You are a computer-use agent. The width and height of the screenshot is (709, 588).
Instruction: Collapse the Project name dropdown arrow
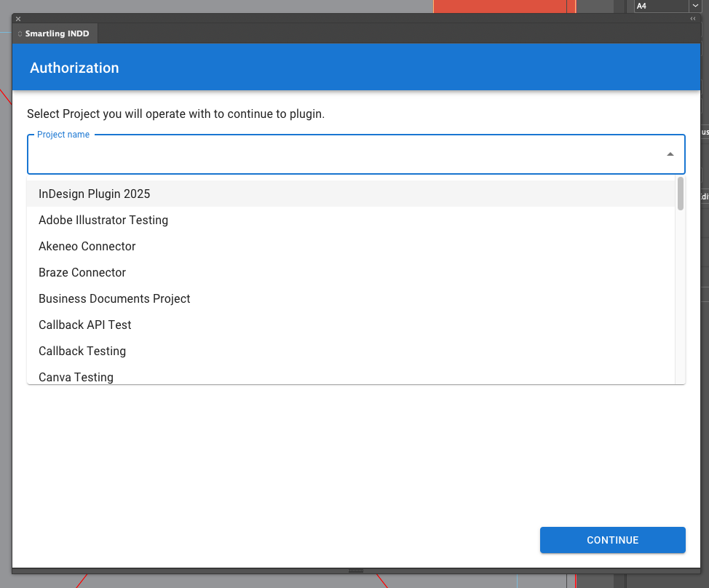coord(670,154)
